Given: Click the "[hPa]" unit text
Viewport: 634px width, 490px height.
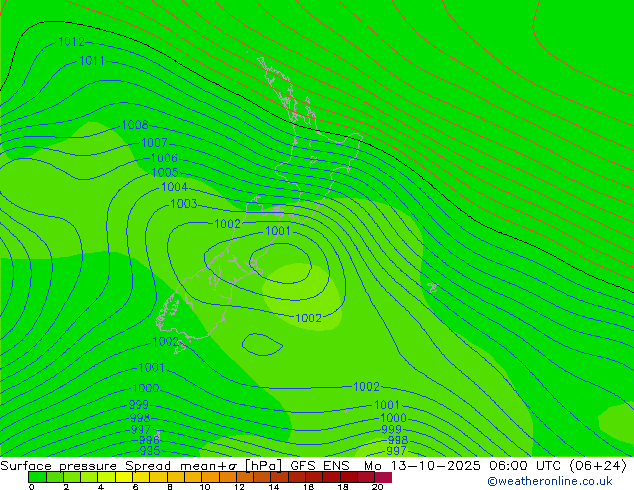Looking at the screenshot, I should [263, 466].
